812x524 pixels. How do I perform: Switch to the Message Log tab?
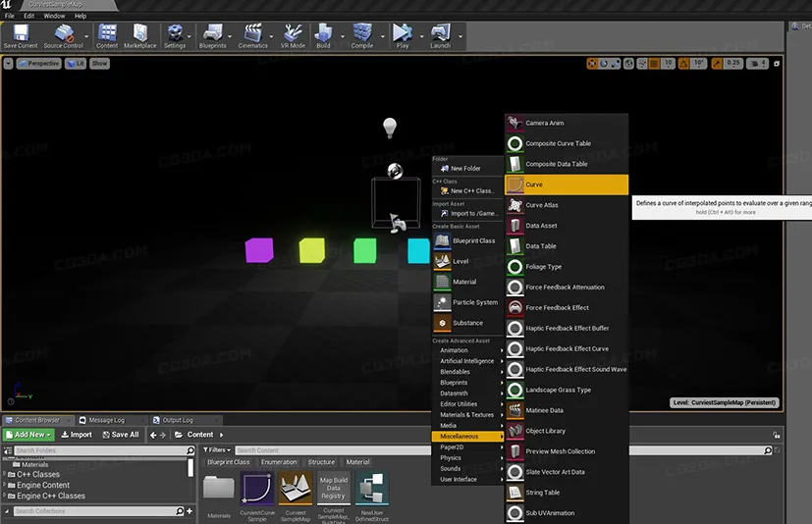[107, 420]
